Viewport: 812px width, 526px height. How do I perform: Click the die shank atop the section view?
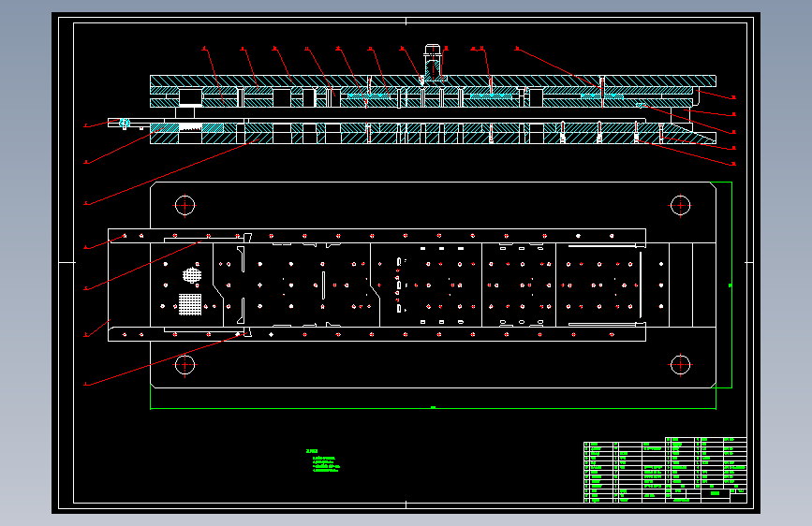[433, 62]
